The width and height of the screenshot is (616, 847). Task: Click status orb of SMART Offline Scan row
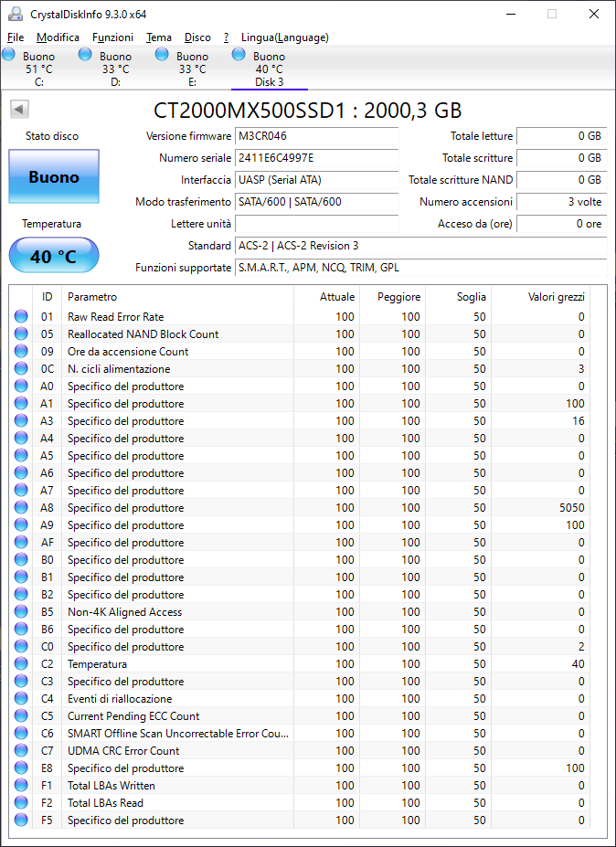pos(21,734)
